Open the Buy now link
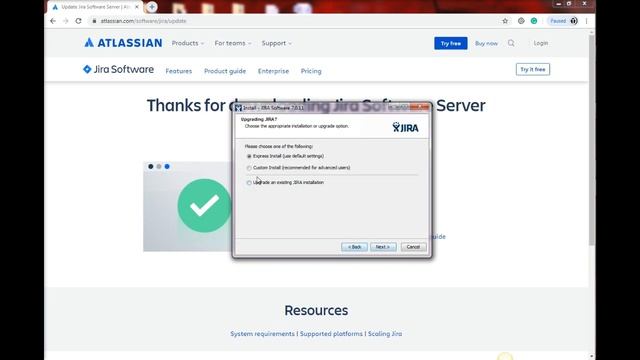The height and width of the screenshot is (360, 640). point(486,43)
